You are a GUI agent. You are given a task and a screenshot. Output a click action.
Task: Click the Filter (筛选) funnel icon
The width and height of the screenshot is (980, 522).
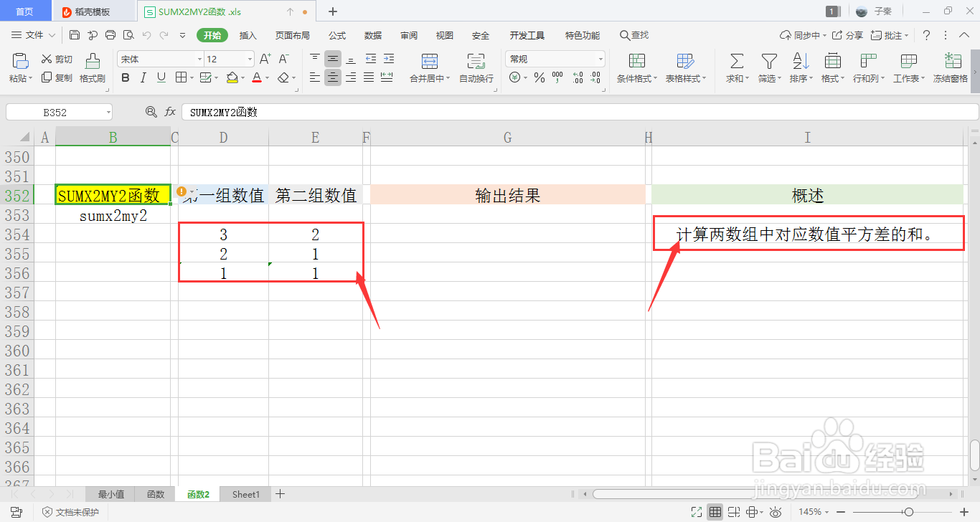point(769,61)
